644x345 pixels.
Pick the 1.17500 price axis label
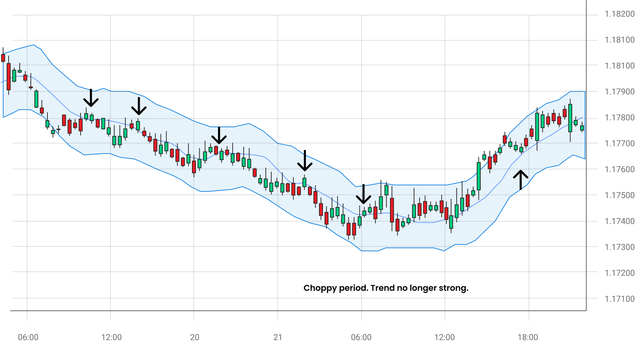point(619,196)
